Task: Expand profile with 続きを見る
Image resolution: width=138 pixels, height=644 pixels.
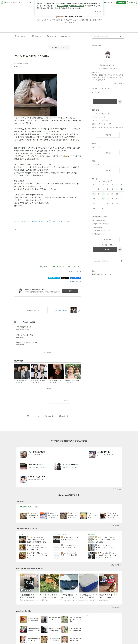Action: coord(119,83)
